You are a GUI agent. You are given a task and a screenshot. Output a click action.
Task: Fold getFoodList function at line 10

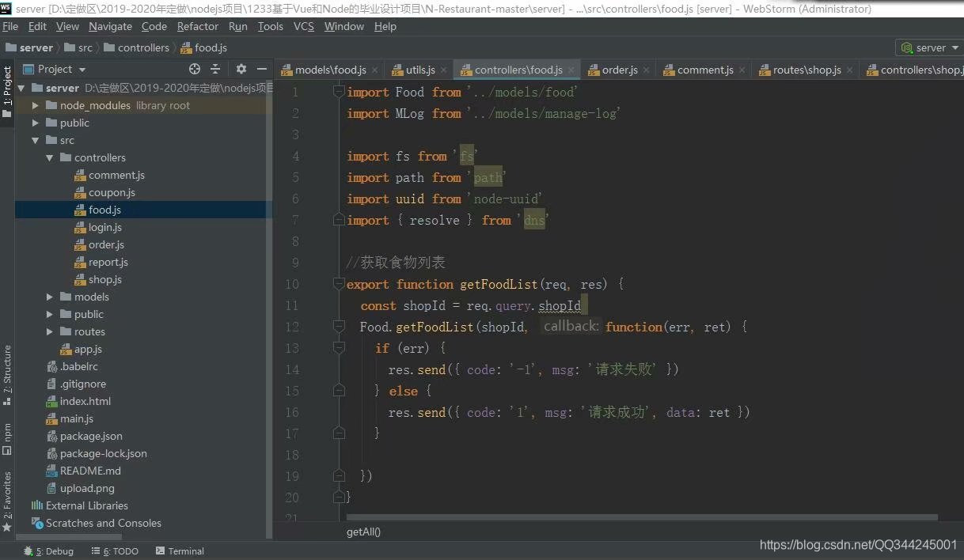[x=340, y=284]
